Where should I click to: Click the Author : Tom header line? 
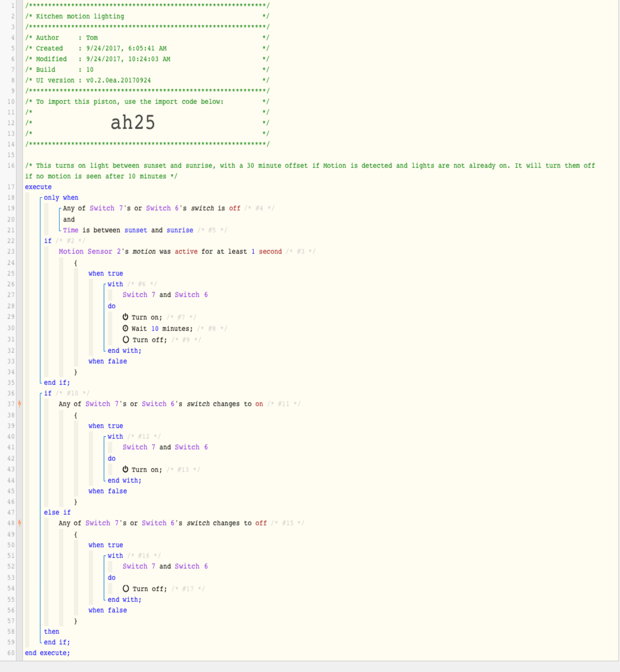(147, 38)
